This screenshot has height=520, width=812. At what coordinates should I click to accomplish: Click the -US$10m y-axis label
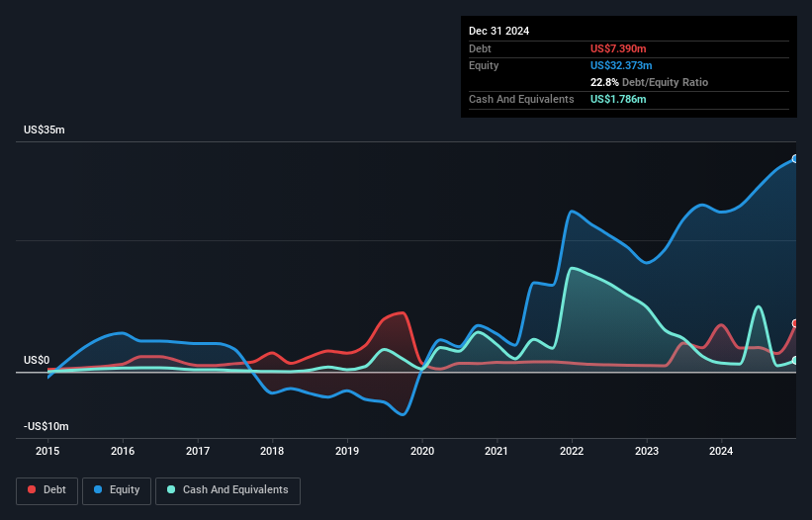[x=46, y=426]
